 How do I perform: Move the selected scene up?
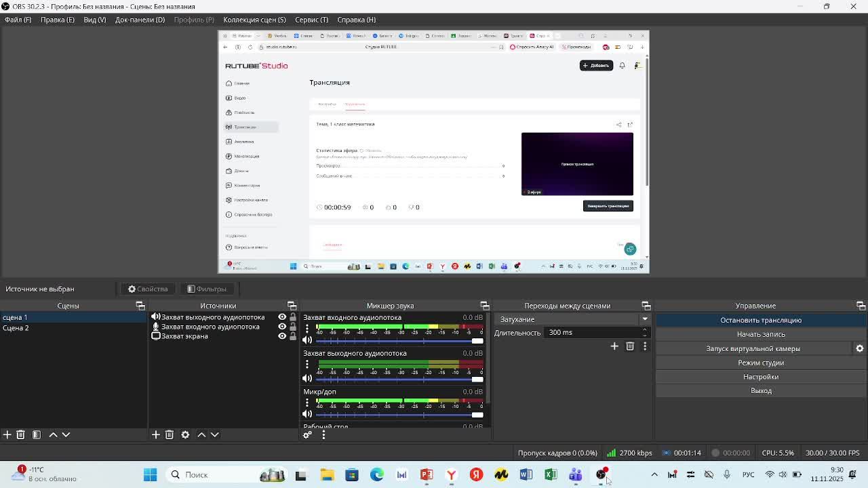(x=53, y=434)
